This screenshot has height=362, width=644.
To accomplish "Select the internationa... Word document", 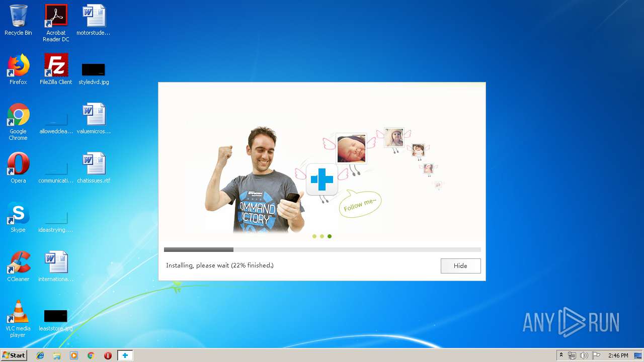I will click(x=56, y=266).
